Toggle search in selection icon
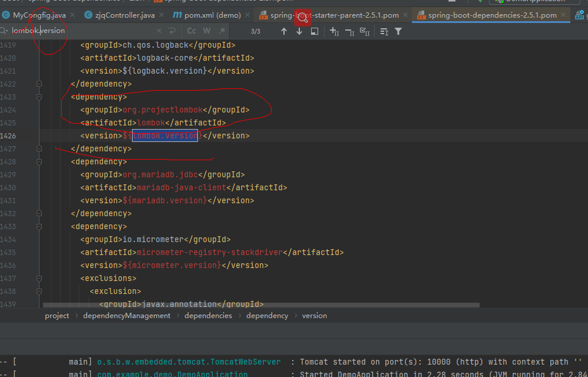The height and width of the screenshot is (377, 588). coord(384,31)
